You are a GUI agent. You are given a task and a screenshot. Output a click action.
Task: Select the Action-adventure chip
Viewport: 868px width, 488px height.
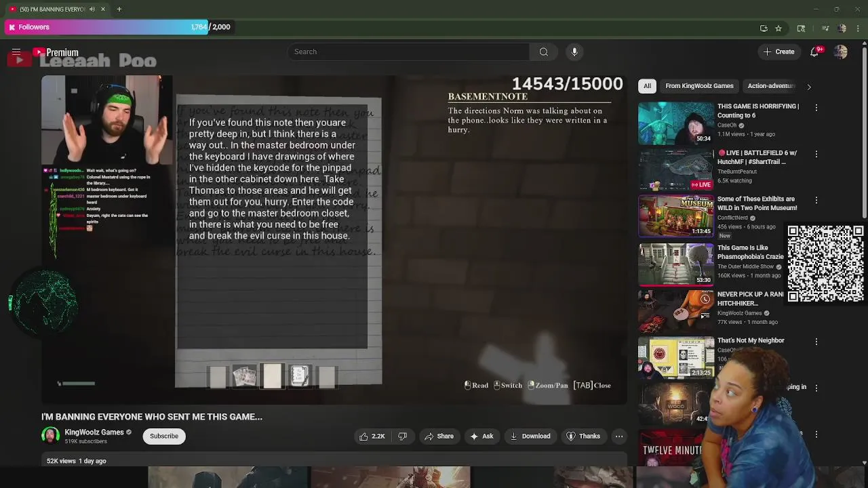[x=771, y=86]
